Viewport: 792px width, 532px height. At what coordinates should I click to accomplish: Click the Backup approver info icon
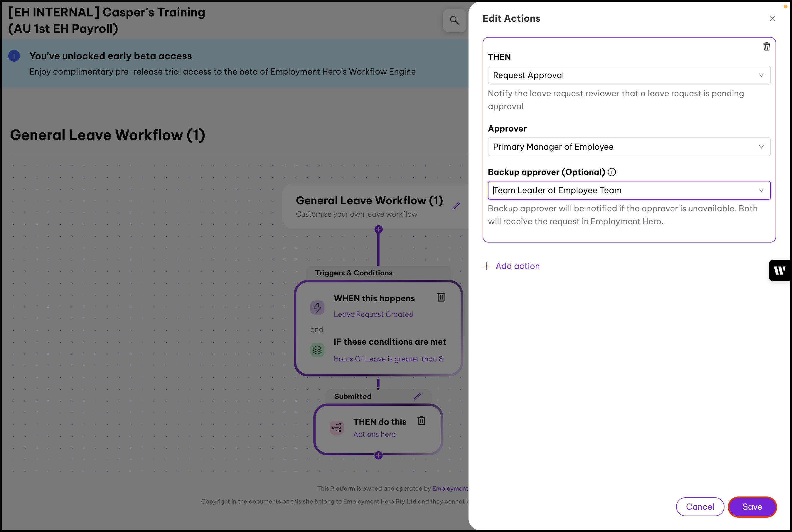[x=612, y=172]
